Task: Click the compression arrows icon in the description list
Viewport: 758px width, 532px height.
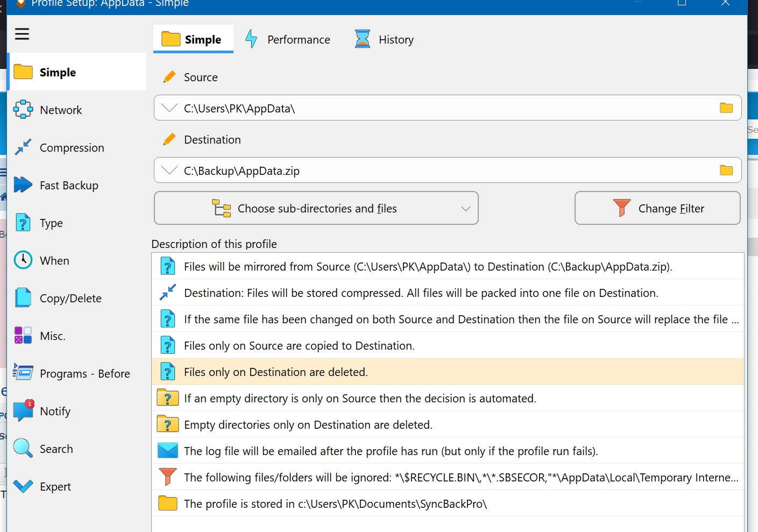Action: (168, 292)
